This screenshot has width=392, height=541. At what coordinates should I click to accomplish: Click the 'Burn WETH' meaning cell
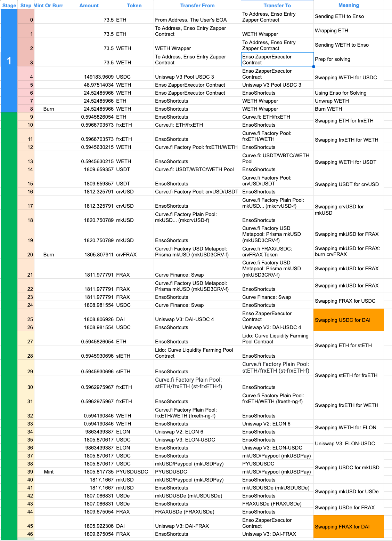point(349,109)
